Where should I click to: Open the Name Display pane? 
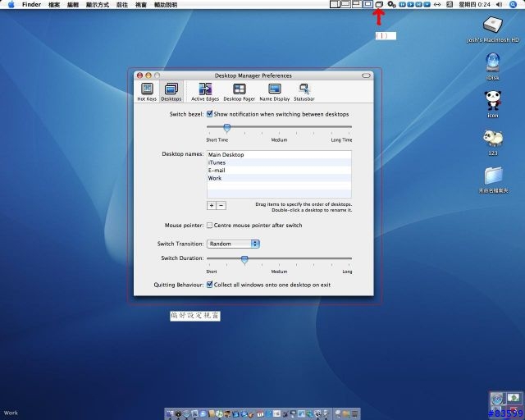coord(275,91)
